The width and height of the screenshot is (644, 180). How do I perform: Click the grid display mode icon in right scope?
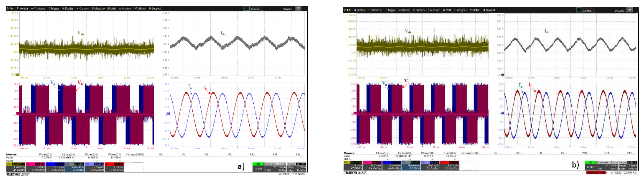click(579, 10)
